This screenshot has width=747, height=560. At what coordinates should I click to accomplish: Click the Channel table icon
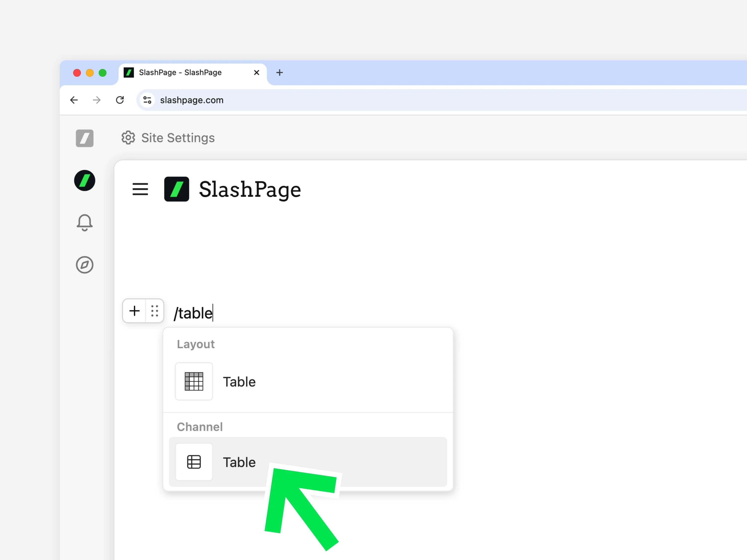[194, 462]
